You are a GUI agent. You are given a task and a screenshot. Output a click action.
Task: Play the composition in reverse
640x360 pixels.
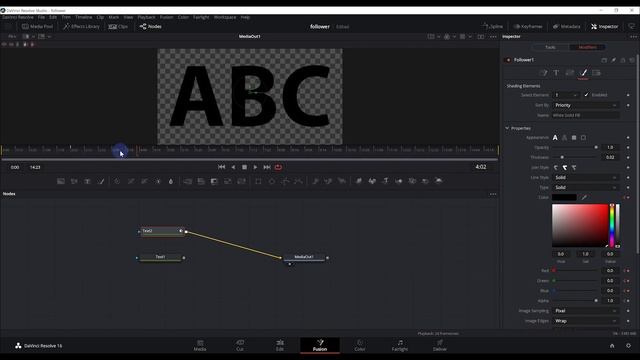pyautogui.click(x=233, y=167)
